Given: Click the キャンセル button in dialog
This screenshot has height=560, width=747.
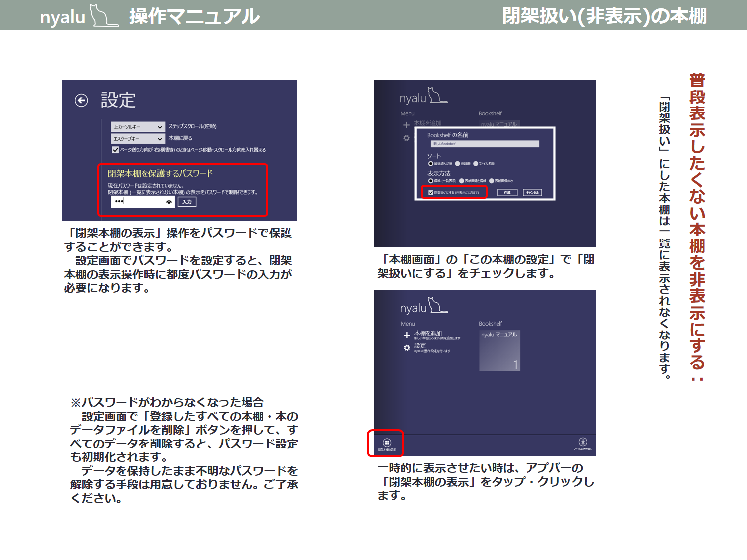Looking at the screenshot, I should tap(532, 193).
